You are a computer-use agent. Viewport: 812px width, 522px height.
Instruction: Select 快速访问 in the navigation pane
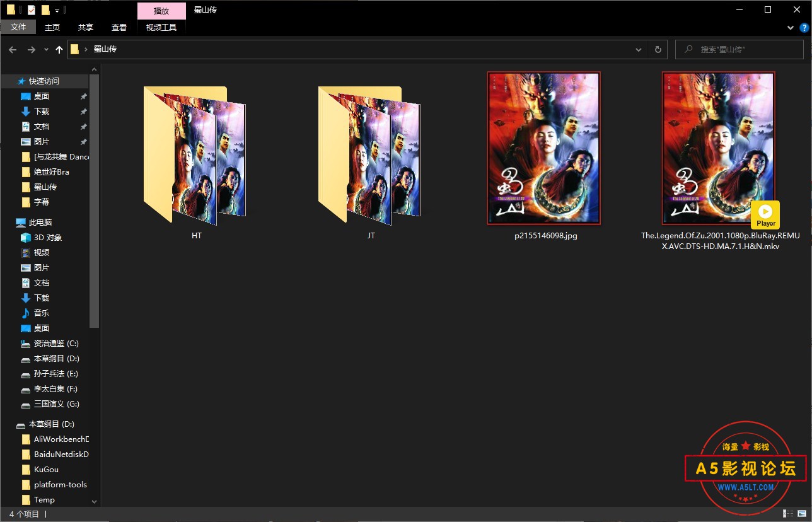tap(44, 81)
